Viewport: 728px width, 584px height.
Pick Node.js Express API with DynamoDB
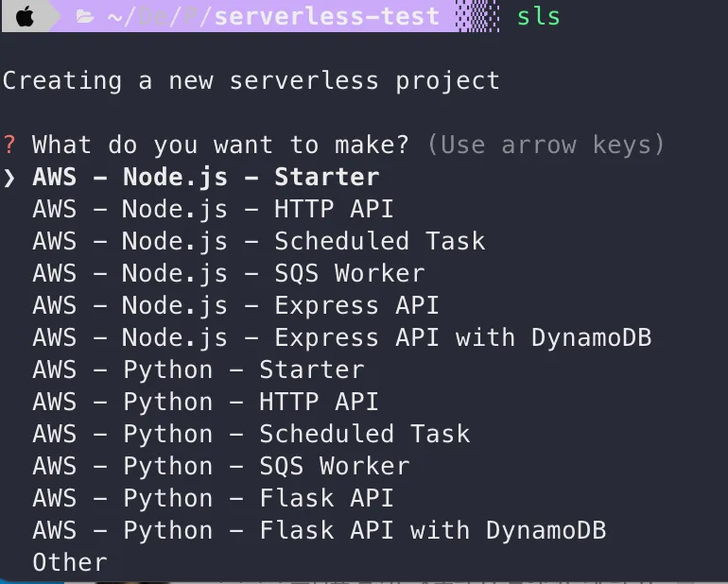click(x=341, y=337)
